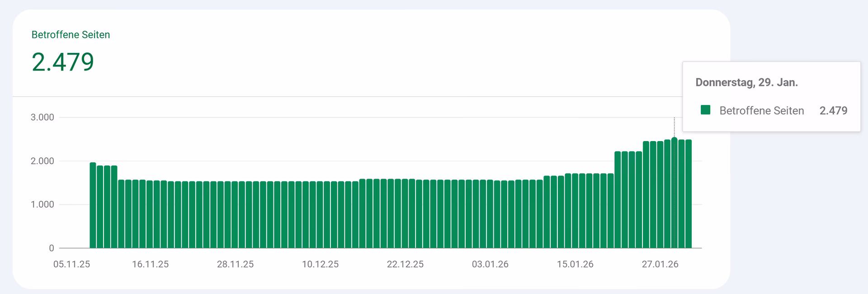The width and height of the screenshot is (868, 294).
Task: Click the rightmost bar in the chart
Action: (689, 194)
